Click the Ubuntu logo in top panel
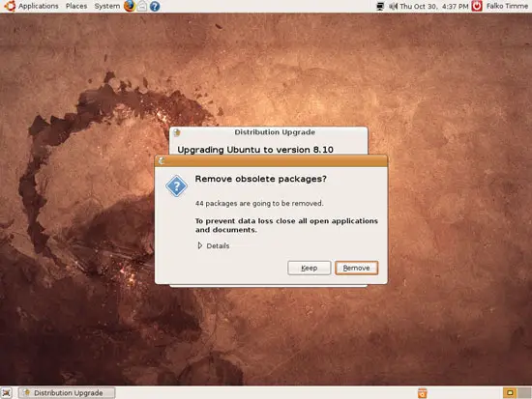This screenshot has width=532, height=399. point(10,6)
